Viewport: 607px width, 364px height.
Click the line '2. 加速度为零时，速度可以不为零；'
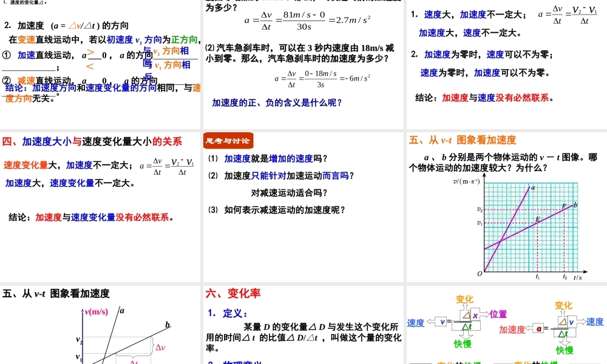pyautogui.click(x=483, y=55)
